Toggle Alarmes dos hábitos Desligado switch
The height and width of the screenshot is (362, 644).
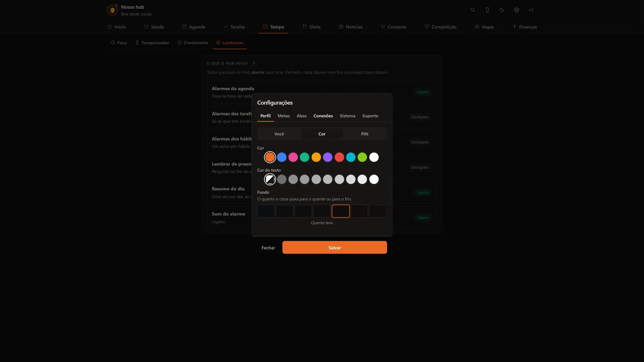(420, 142)
